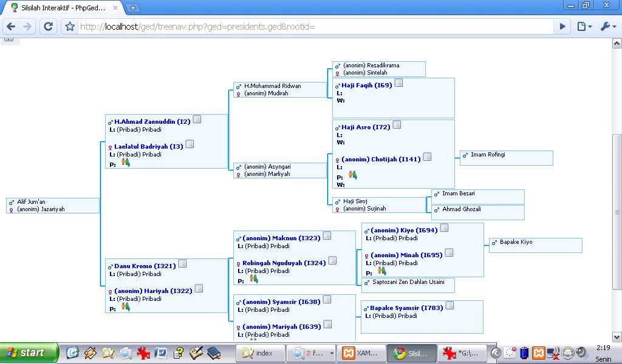Viewport: 622px width, 364px height.
Task: Follow the Imam Rofingi link
Action: tap(489, 155)
